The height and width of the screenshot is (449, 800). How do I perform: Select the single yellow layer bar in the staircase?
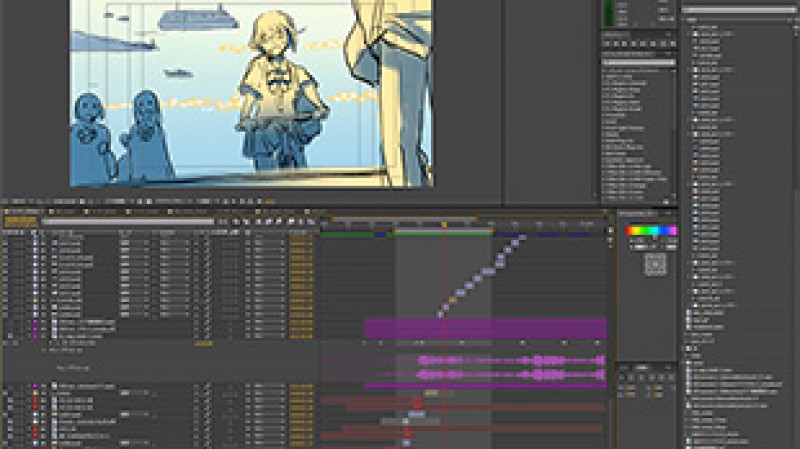[x=452, y=300]
